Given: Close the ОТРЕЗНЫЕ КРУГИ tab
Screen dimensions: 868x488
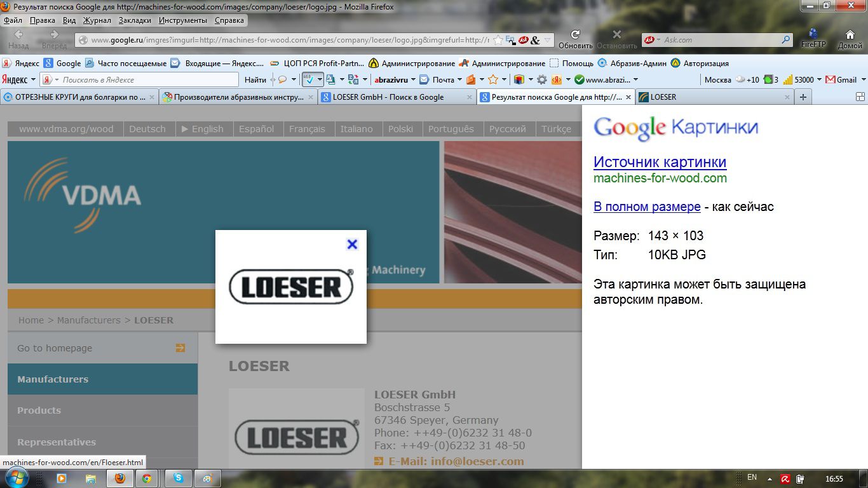Looking at the screenshot, I should pyautogui.click(x=152, y=97).
